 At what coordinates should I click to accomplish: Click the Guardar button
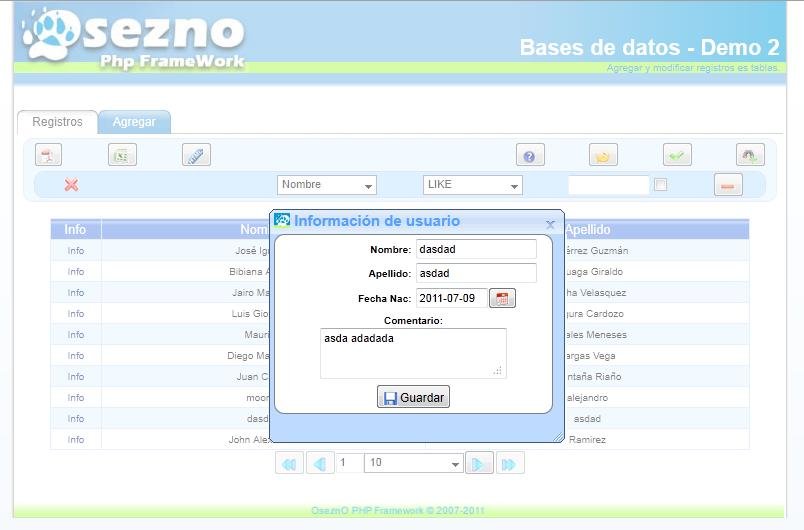pos(413,397)
